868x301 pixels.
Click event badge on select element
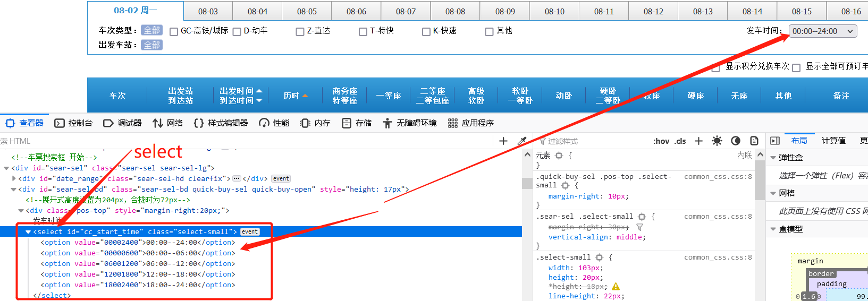point(250,232)
